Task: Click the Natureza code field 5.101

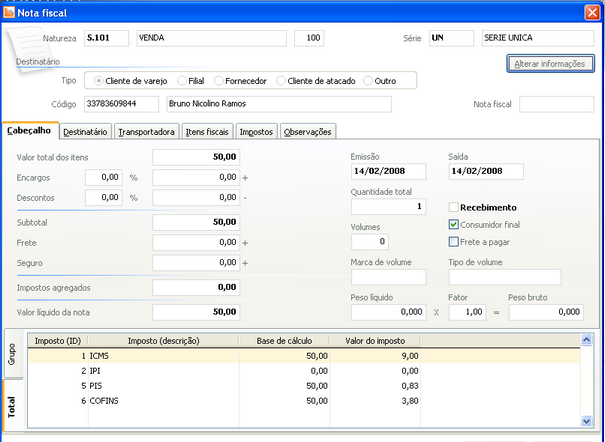Action: point(106,38)
